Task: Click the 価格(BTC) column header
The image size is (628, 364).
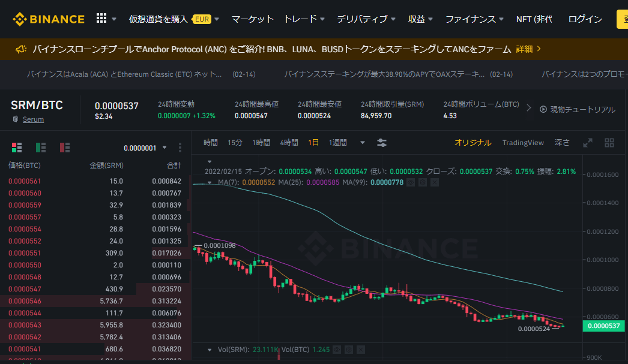Action: 25,165
